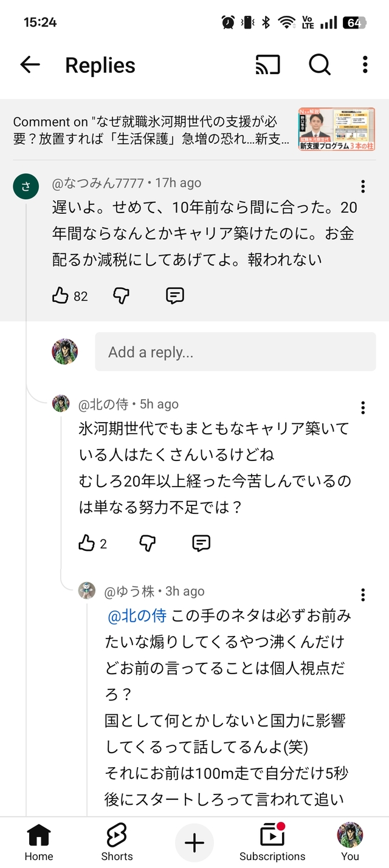Open options menu for @北の侍 reply
Viewport: 389px width, 868px height.
[363, 408]
